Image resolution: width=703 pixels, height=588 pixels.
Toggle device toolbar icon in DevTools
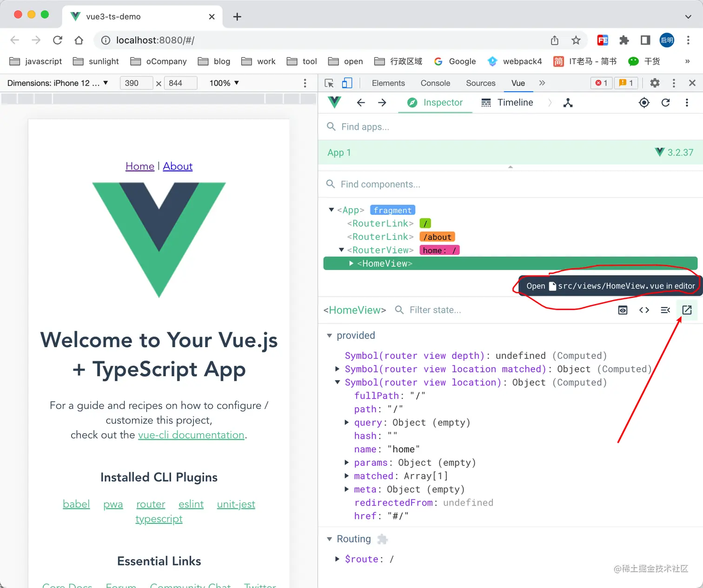click(347, 83)
